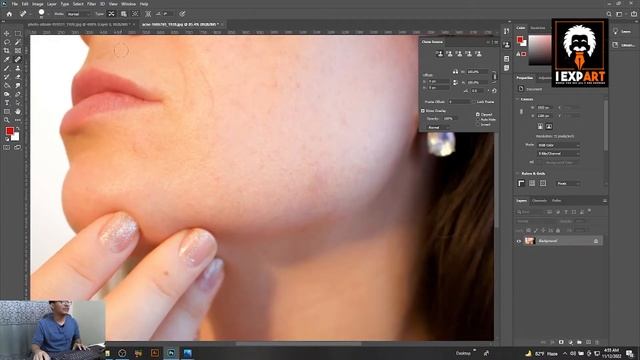Select the Dodge tool
The image size is (640, 360).
click(x=7, y=94)
